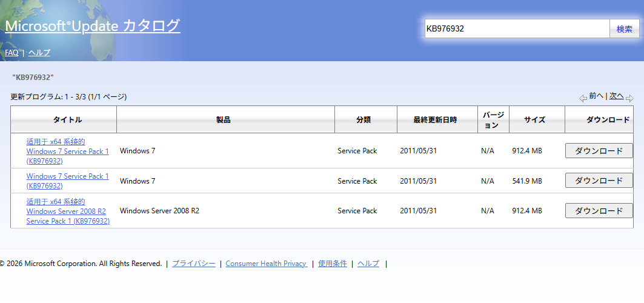Open the Consumer Health Privacy link

pyautogui.click(x=267, y=264)
